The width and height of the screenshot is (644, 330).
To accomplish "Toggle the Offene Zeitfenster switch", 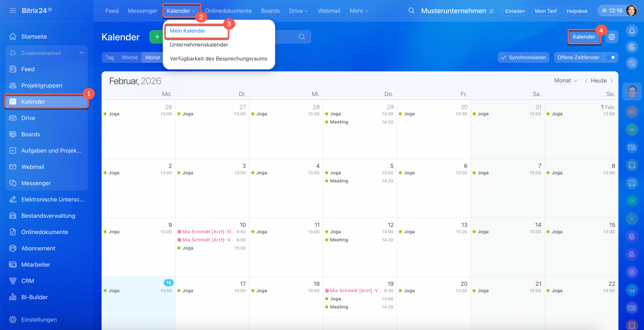I will pos(611,57).
